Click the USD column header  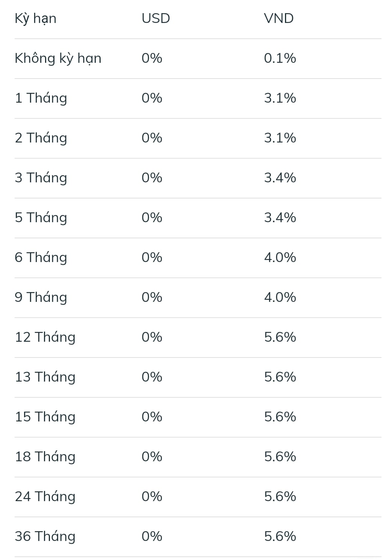pyautogui.click(x=156, y=18)
